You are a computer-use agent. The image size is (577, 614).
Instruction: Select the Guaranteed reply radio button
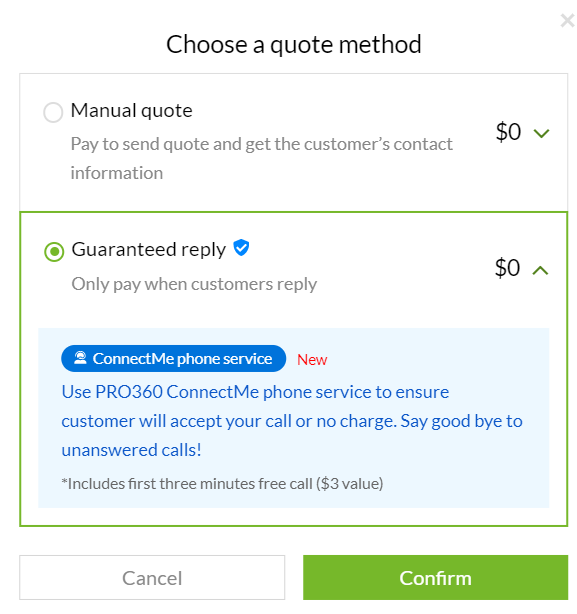click(54, 251)
